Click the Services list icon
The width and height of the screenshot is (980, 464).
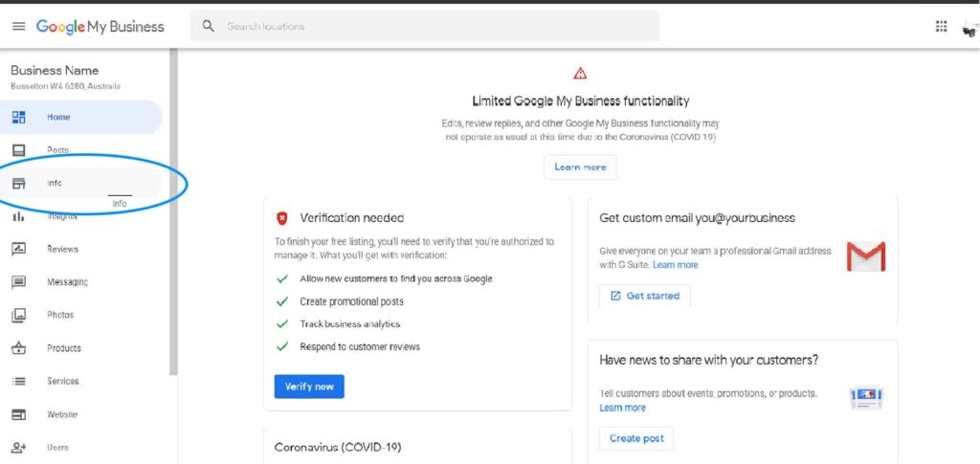19,381
